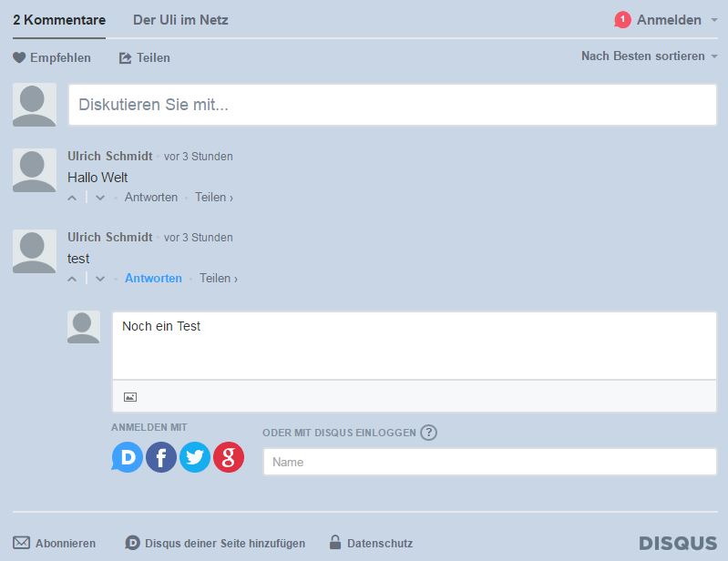Sign in with the Disqus D icon
The height and width of the screenshot is (561, 728).
pos(128,457)
